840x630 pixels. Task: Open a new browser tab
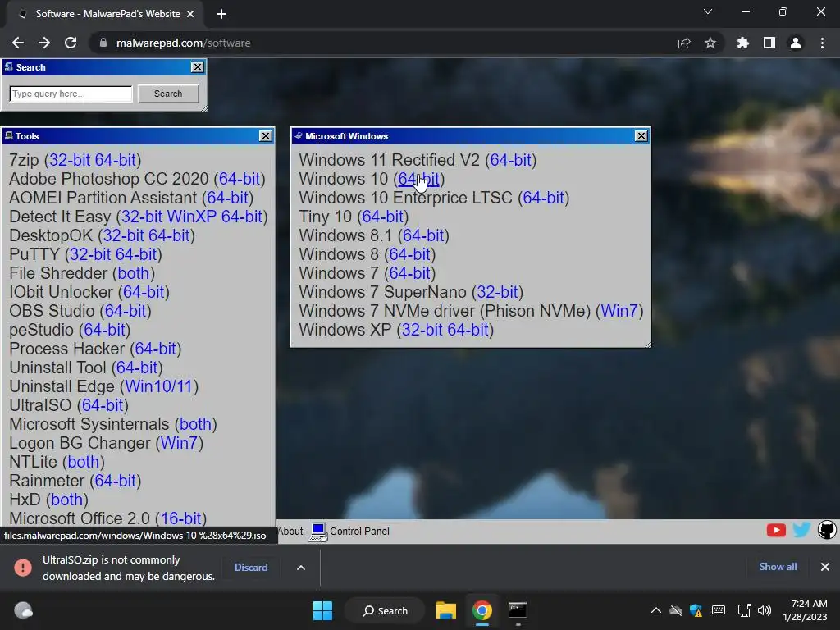point(221,14)
